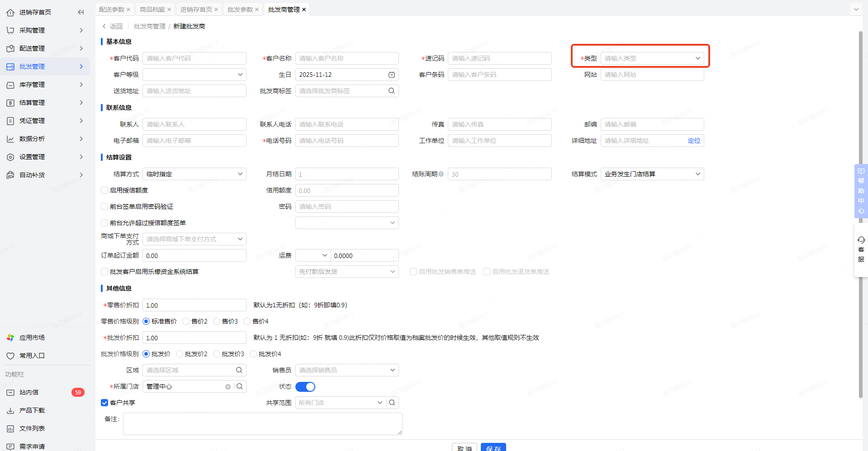Screen dimensions: 868x451
Task: Click the sidebar collapse arrow icon
Action: point(81,12)
